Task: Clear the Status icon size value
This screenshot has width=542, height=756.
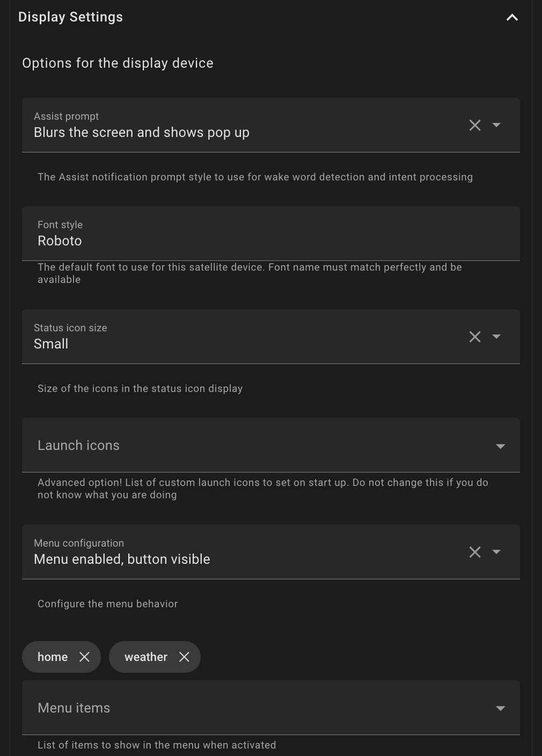Action: [x=475, y=337]
